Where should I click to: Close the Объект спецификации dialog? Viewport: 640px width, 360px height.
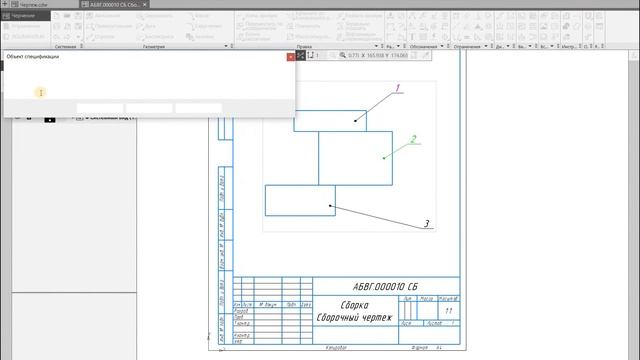point(291,57)
